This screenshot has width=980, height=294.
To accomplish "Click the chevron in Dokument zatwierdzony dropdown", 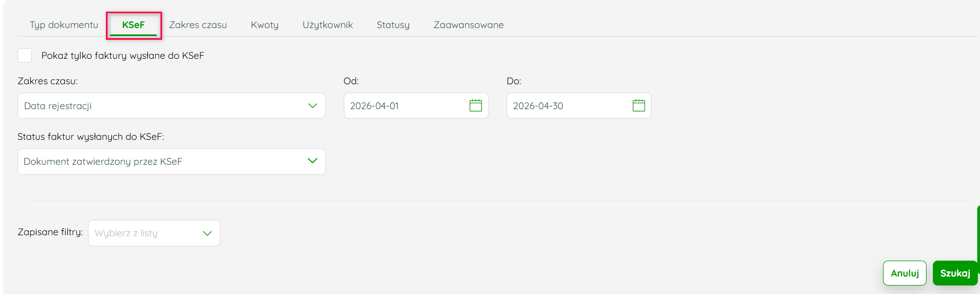I will 313,161.
